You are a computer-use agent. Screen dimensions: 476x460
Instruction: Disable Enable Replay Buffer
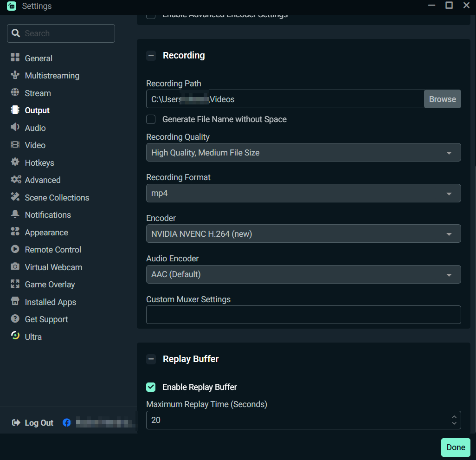[x=151, y=387]
